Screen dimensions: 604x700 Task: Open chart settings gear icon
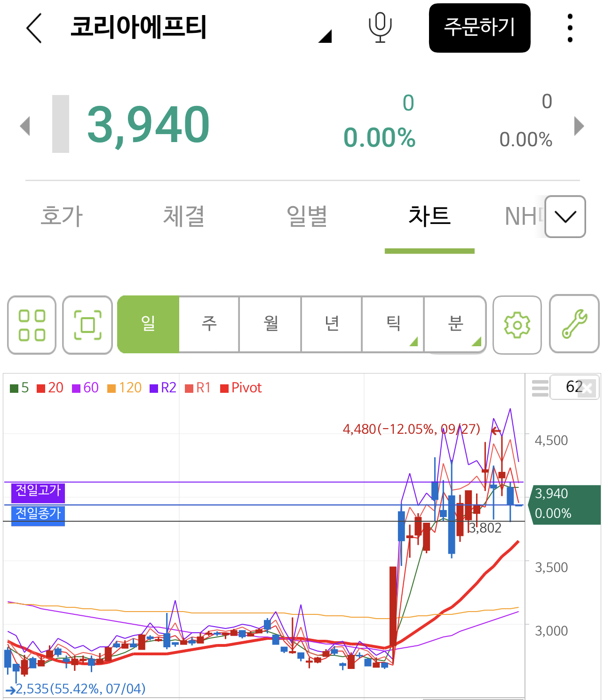[517, 325]
